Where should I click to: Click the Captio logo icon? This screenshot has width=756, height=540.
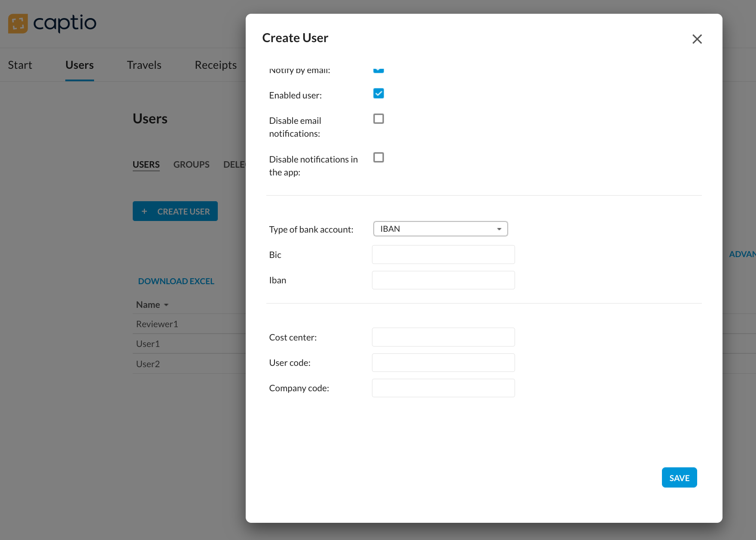[18, 24]
